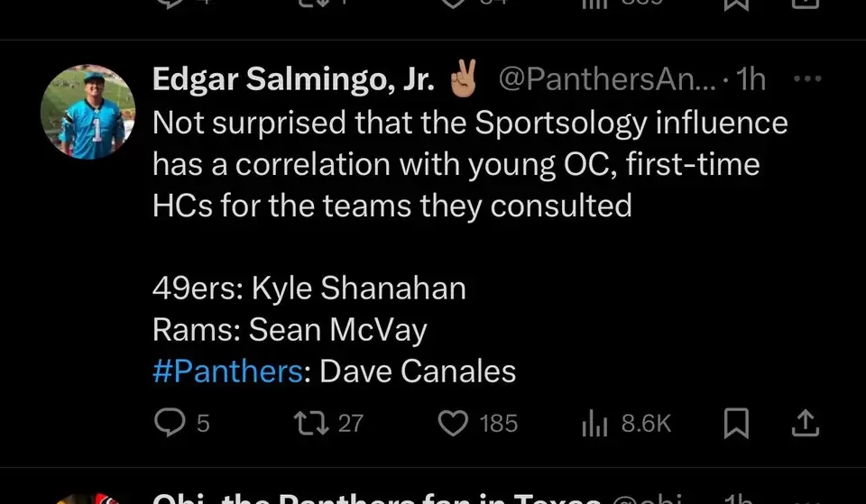Open more options for Edgar's tweet
The height and width of the screenshot is (504, 866).
(x=806, y=79)
